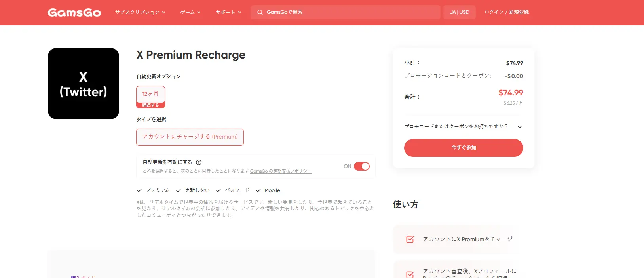This screenshot has height=278, width=644.
Task: Click the checklist icon beside アカウントにX Premiumをチャージ
Action: pos(410,239)
